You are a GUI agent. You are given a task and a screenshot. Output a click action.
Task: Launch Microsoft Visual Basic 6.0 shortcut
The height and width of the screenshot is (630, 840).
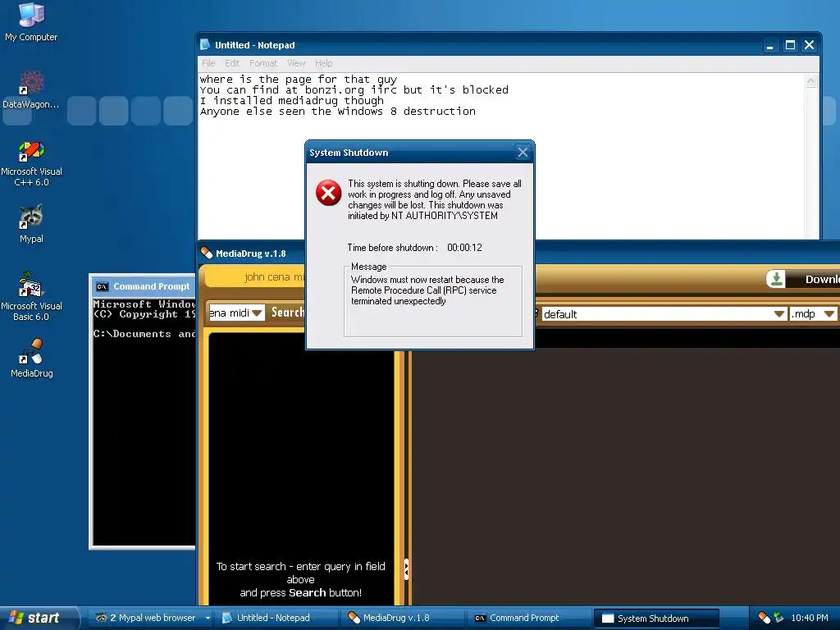[x=31, y=296]
